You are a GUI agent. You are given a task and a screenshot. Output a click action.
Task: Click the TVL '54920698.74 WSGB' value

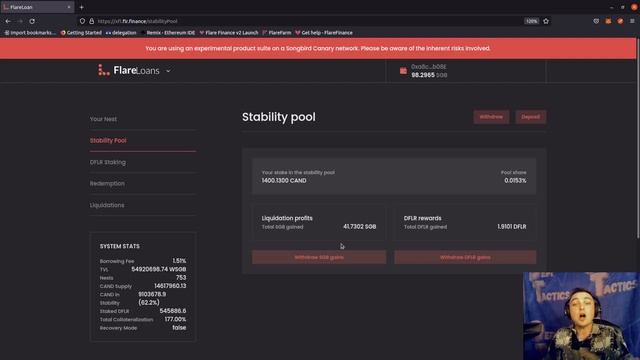pyautogui.click(x=159, y=269)
